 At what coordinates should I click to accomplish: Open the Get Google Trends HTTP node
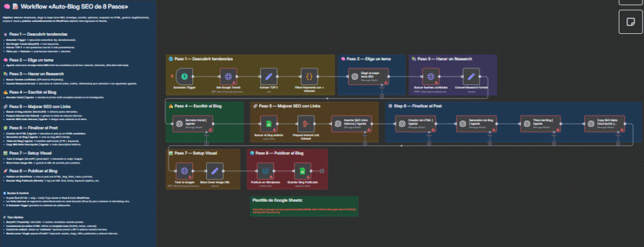point(228,76)
